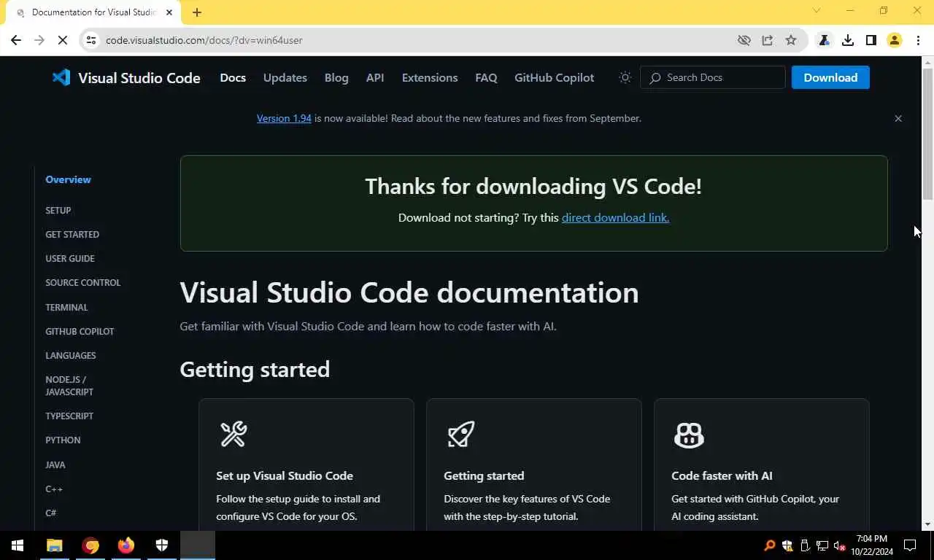Expand the SETUP sidebar section
The image size is (934, 560).
click(x=58, y=210)
